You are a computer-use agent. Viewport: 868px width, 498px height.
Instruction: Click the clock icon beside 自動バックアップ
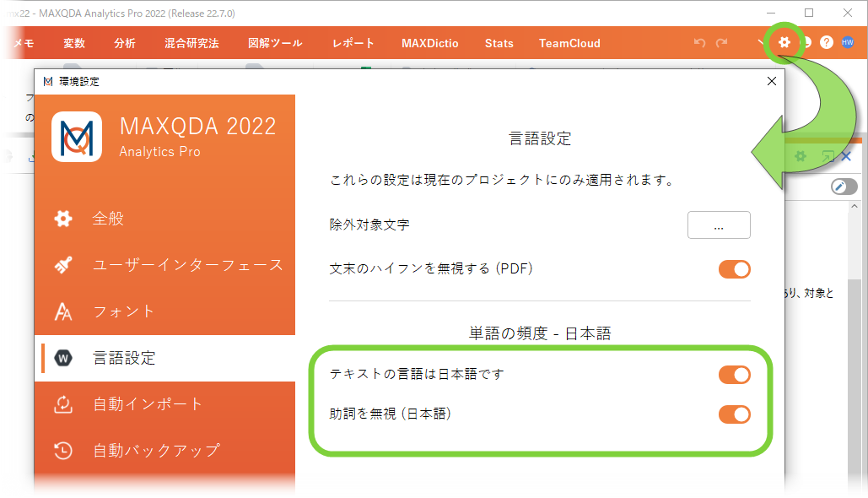click(x=63, y=451)
